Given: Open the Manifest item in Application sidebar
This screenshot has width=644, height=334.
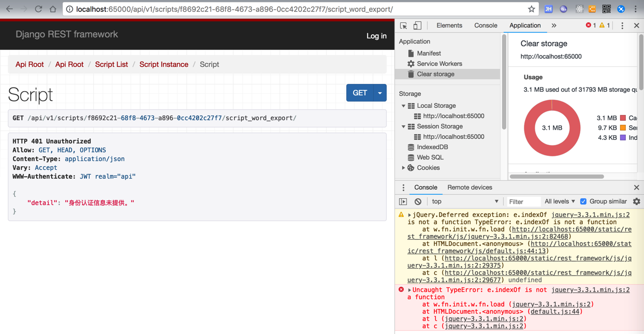Looking at the screenshot, I should (x=429, y=53).
